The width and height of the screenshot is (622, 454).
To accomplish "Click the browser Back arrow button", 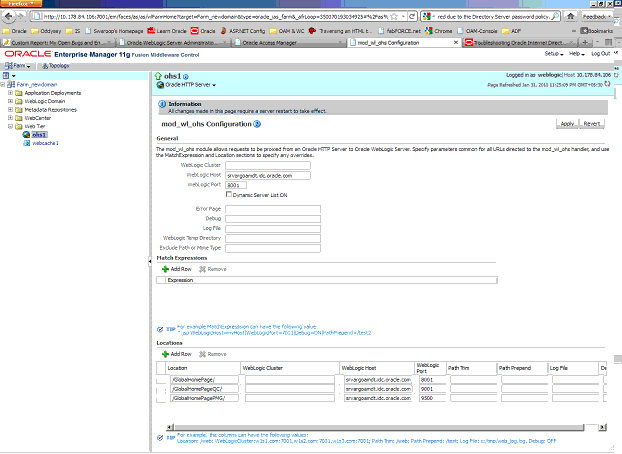I will point(9,17).
